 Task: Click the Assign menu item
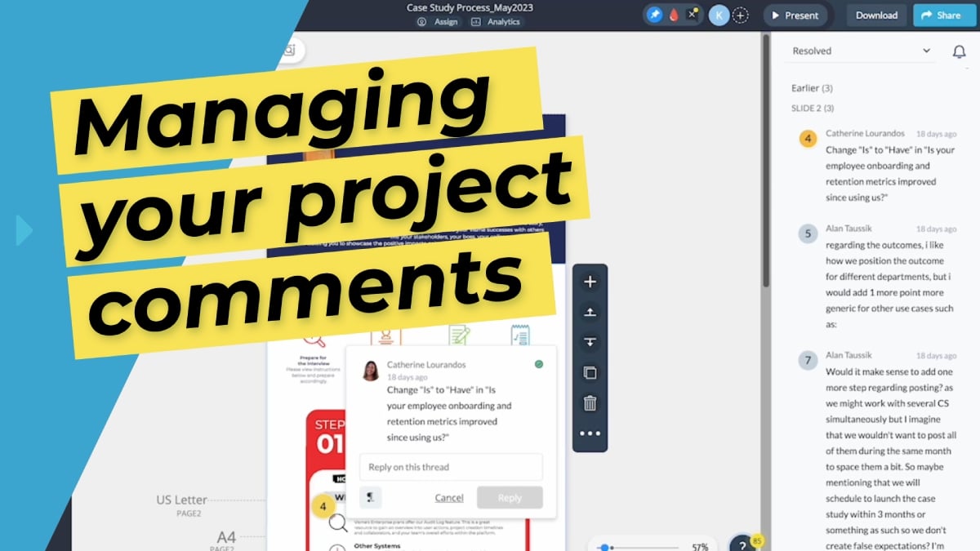click(x=438, y=22)
